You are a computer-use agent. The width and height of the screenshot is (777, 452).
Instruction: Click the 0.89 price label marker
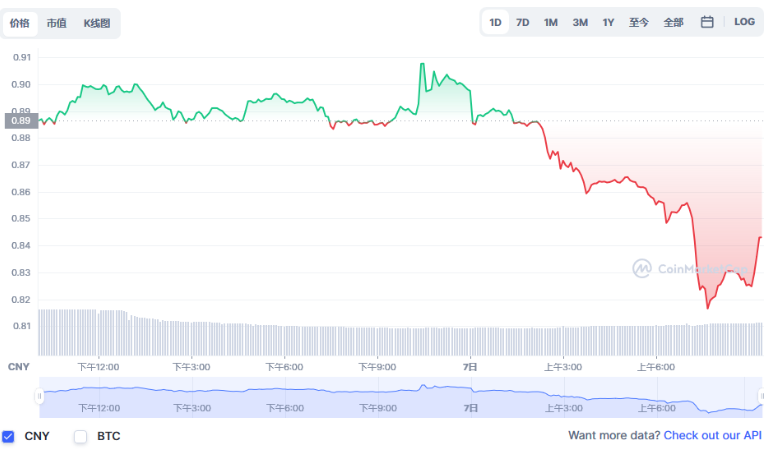click(x=20, y=121)
